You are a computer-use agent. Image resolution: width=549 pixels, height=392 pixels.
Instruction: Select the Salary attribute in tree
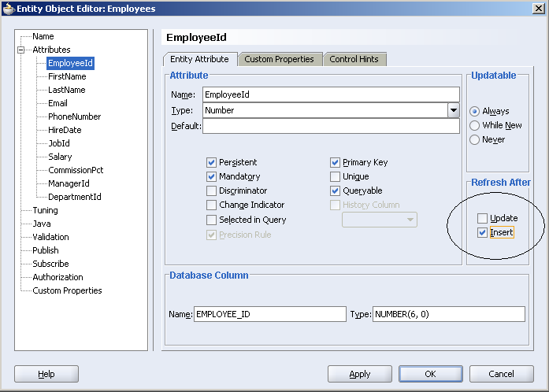click(x=60, y=157)
